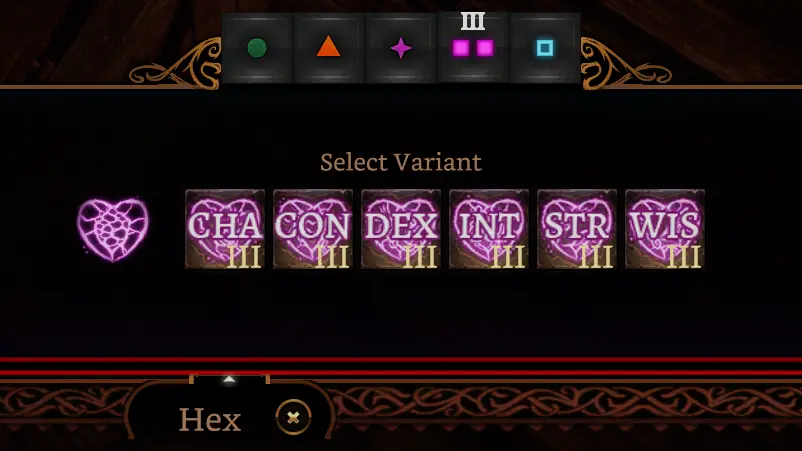Click the III roman numeral slot level

pos(473,21)
